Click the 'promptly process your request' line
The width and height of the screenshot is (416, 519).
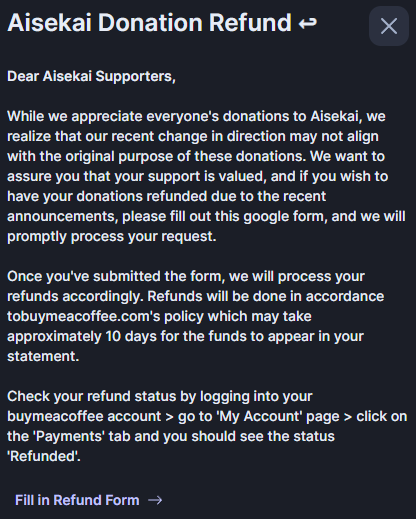click(x=112, y=236)
